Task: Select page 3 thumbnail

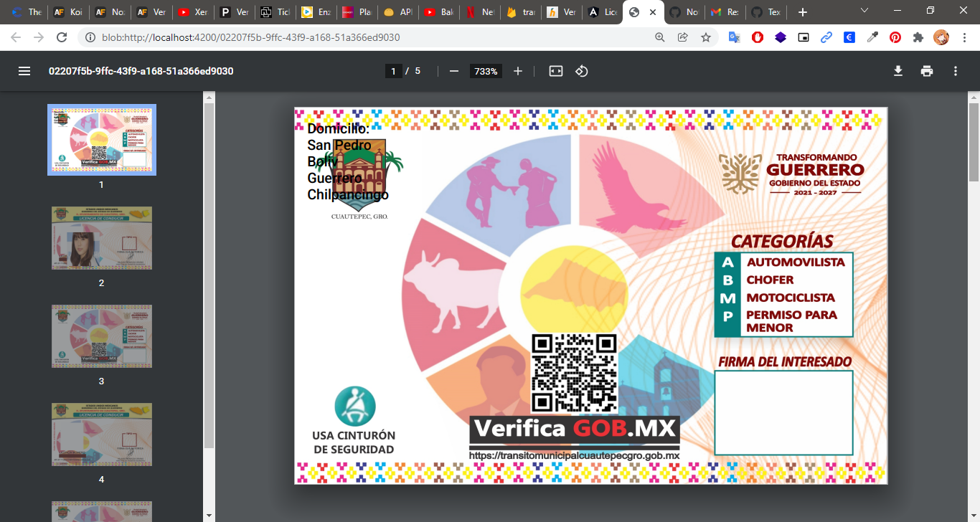Action: coord(102,336)
